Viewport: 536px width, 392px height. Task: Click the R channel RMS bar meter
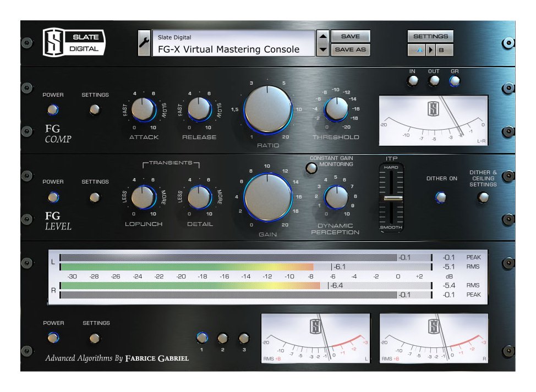pos(246,285)
